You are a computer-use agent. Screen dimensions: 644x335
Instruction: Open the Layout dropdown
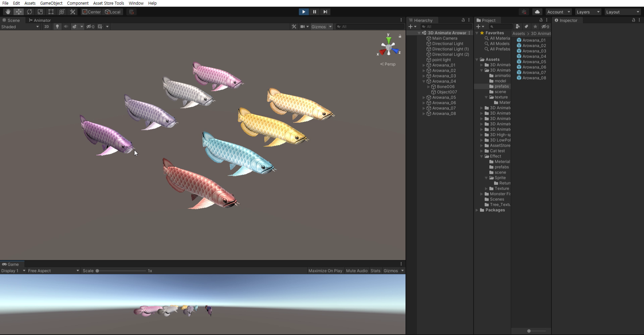click(x=623, y=12)
